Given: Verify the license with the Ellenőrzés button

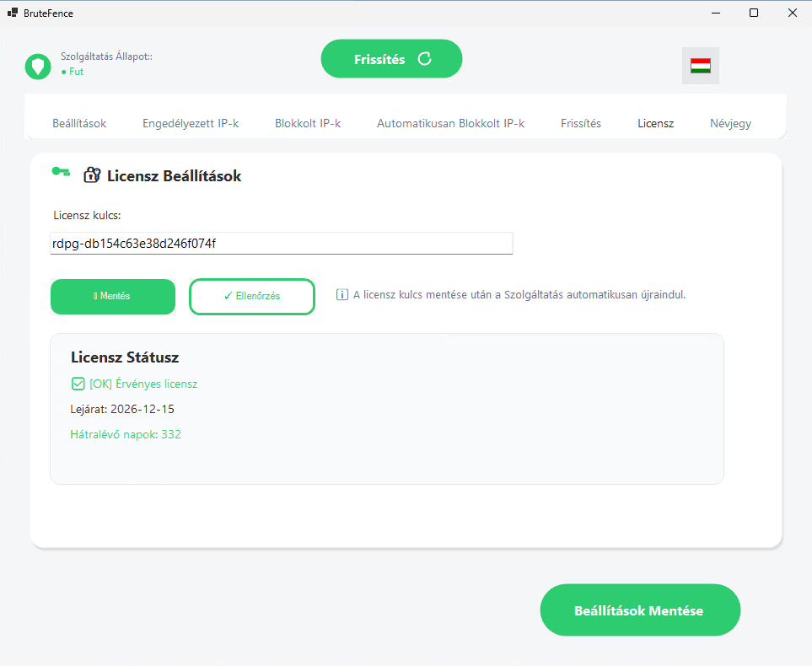Looking at the screenshot, I should point(252,297).
